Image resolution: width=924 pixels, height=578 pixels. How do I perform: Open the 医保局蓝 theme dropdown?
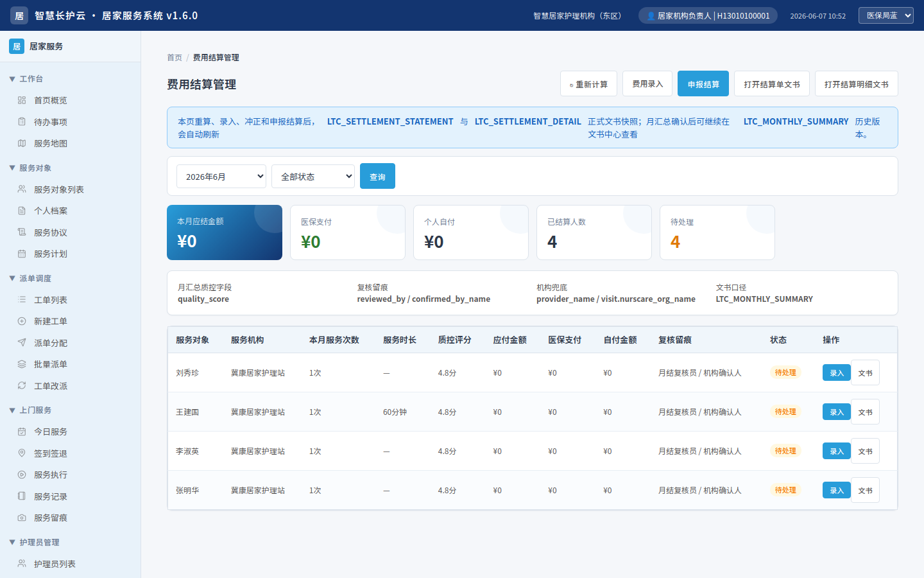(x=886, y=15)
